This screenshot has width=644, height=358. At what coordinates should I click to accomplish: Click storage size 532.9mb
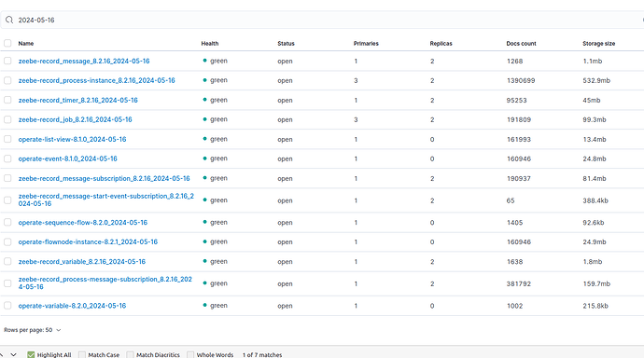[596, 81]
